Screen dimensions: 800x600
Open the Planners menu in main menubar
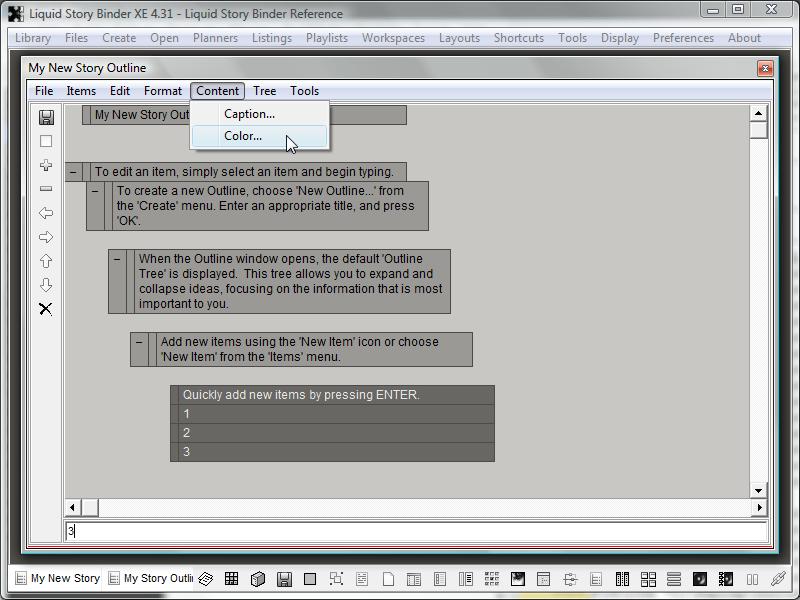[x=215, y=38]
